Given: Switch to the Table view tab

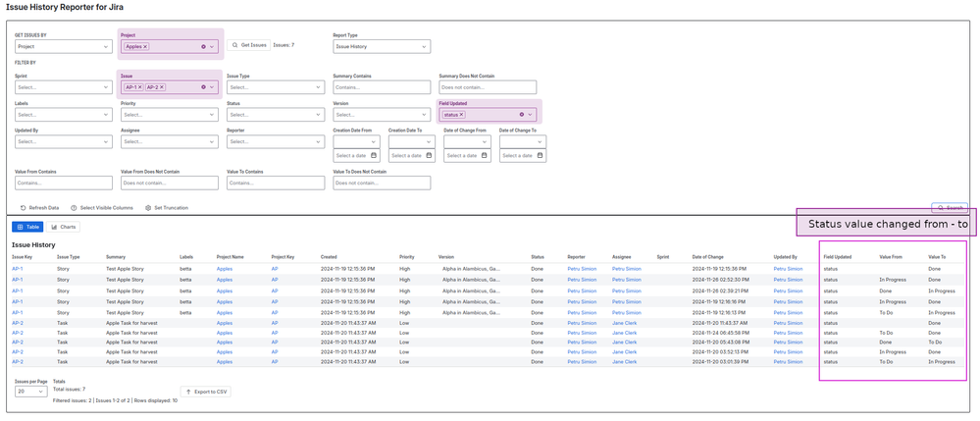Looking at the screenshot, I should click(27, 227).
